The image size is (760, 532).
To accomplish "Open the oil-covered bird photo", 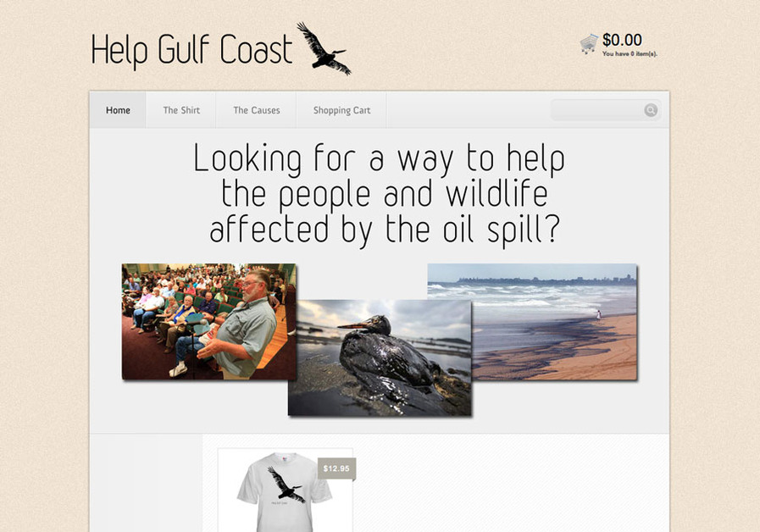I will [x=380, y=357].
